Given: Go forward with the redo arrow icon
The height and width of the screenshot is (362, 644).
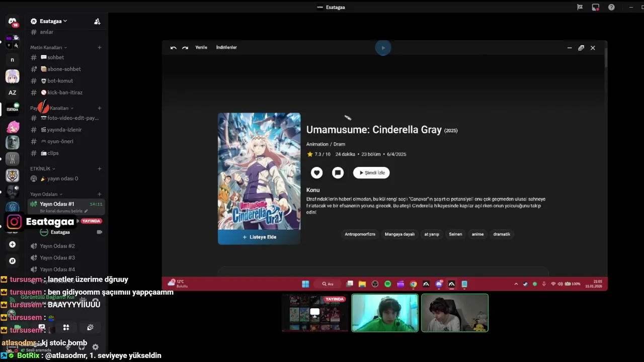Looking at the screenshot, I should (185, 48).
